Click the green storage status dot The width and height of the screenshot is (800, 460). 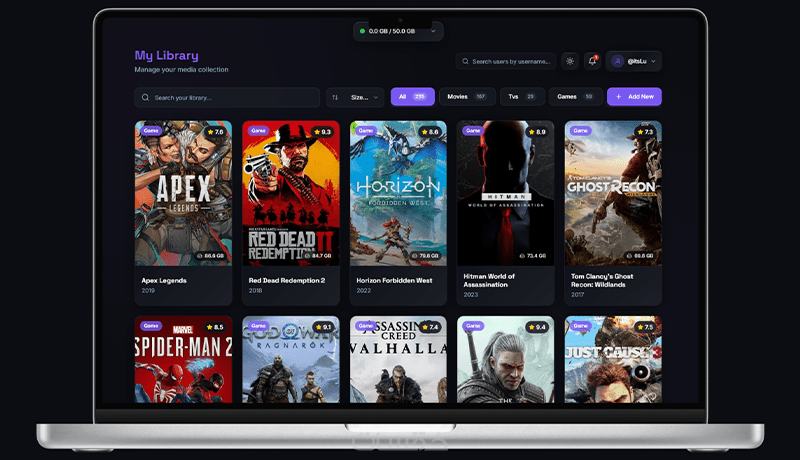pos(362,31)
